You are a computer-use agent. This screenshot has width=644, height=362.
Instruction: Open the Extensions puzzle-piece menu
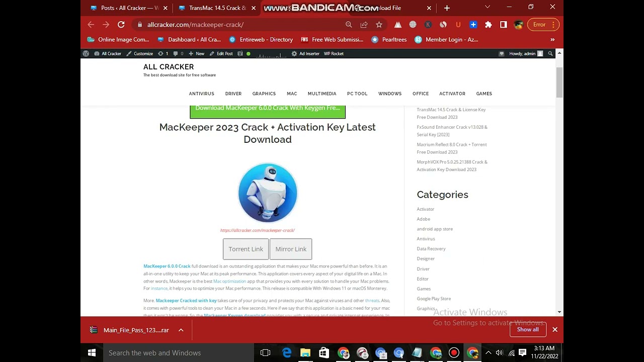(x=488, y=25)
